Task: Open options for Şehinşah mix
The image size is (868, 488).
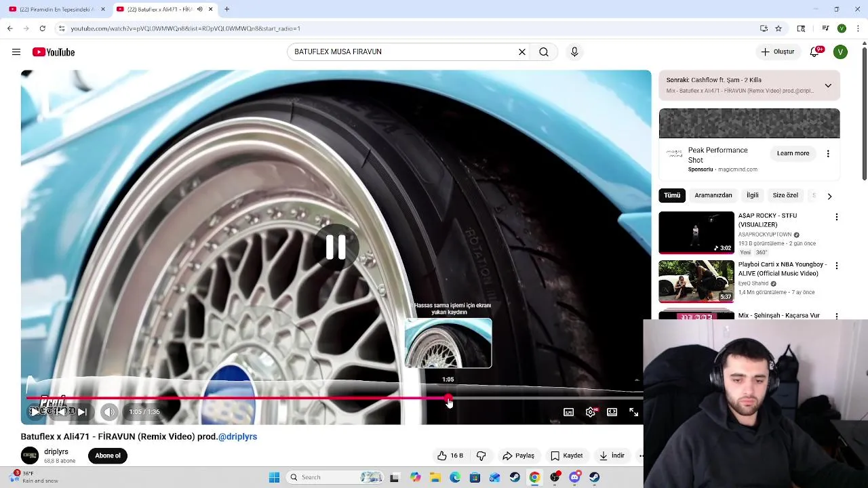Action: point(837,316)
